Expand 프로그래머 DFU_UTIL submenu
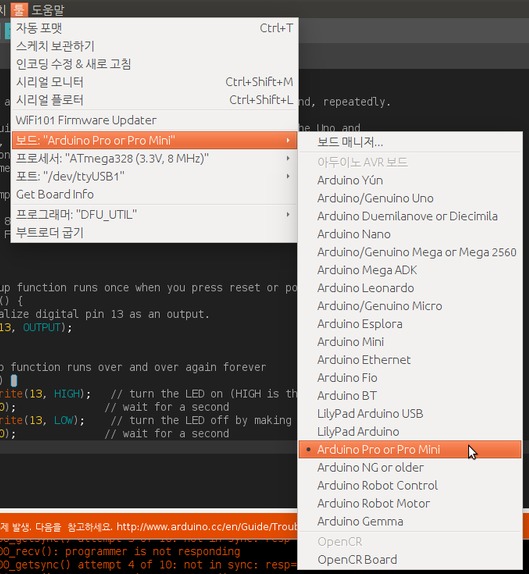Viewport: 529px width, 574px height. (x=154, y=215)
